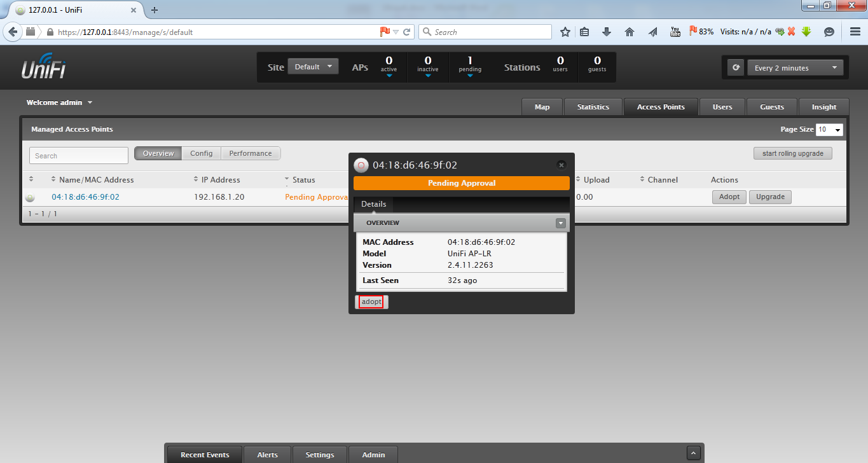This screenshot has width=868, height=463.
Task: Select the Overview view button
Action: coord(158,153)
